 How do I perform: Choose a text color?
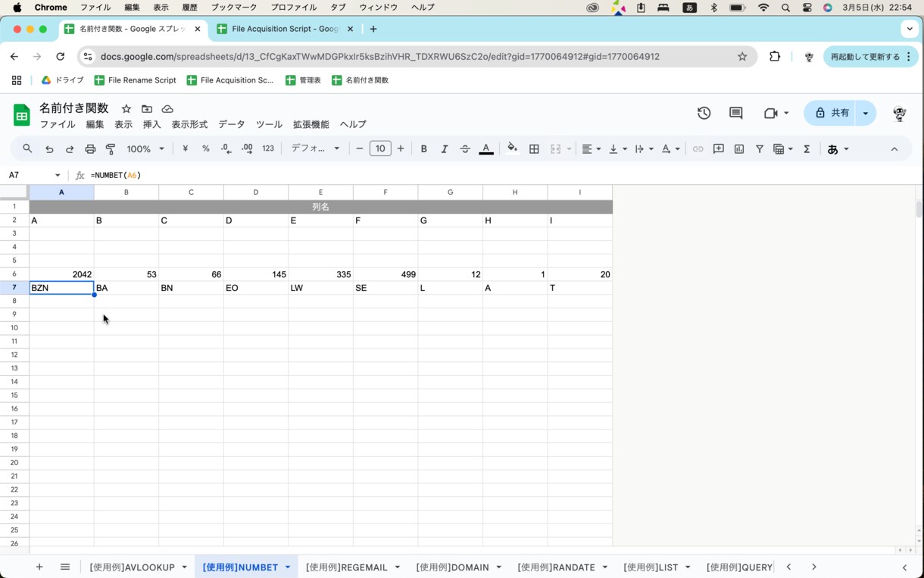tap(486, 149)
